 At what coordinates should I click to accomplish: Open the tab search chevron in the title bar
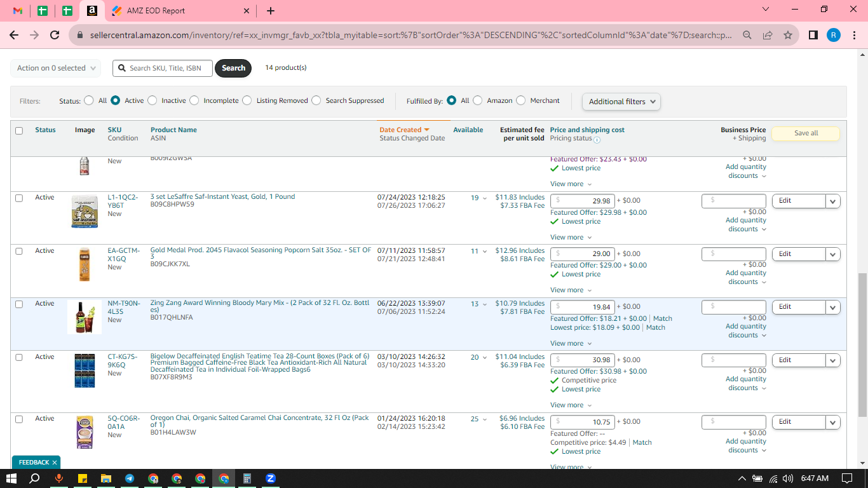point(765,10)
